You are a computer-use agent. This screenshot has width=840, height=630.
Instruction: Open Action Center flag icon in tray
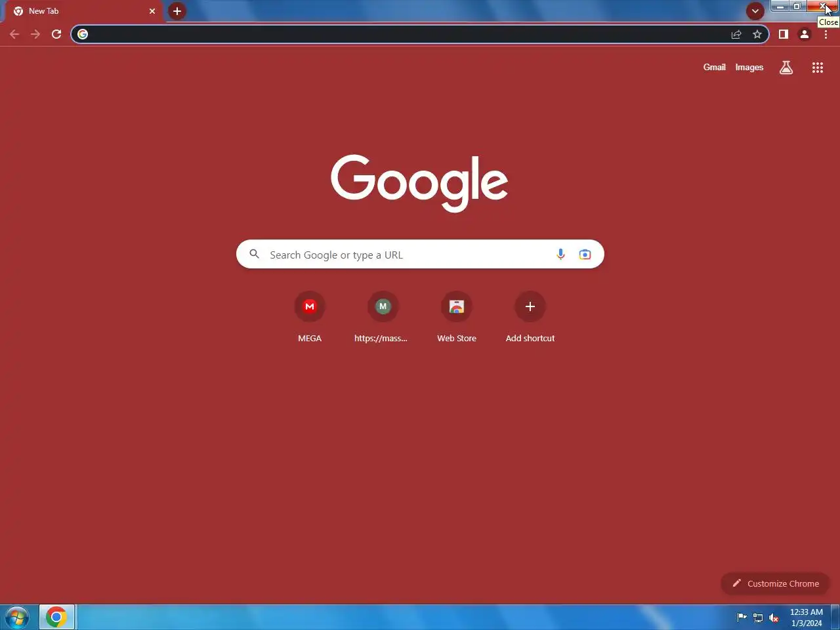click(742, 617)
